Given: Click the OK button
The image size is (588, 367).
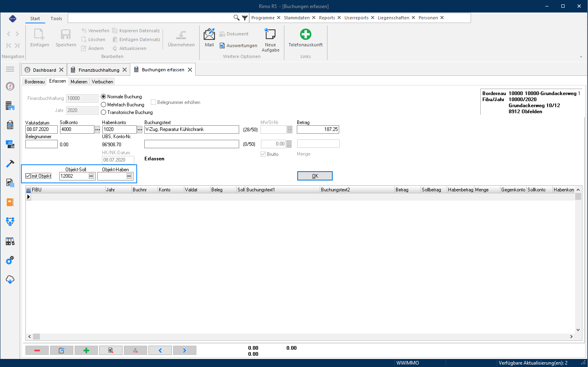Looking at the screenshot, I should point(315,176).
